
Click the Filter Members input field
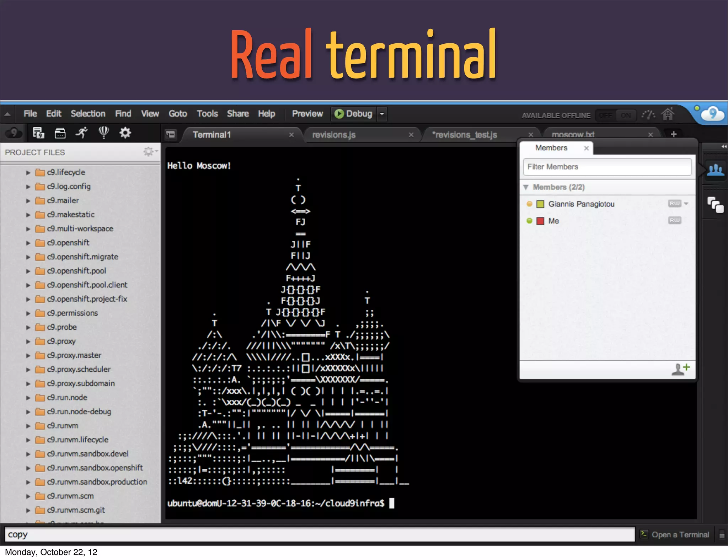pos(607,167)
